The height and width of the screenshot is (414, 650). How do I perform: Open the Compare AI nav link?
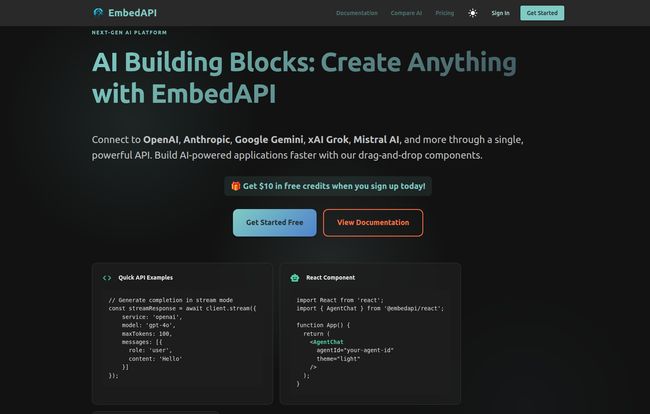pos(406,13)
